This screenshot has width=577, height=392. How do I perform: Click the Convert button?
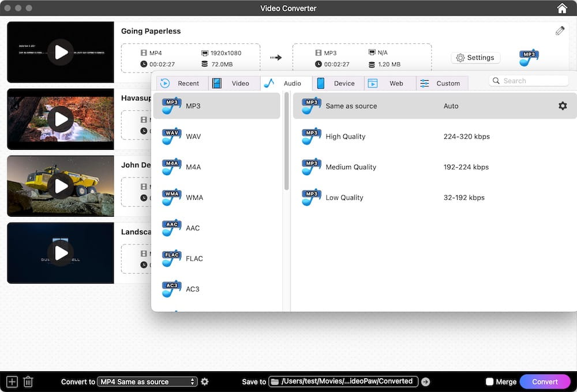pos(545,381)
